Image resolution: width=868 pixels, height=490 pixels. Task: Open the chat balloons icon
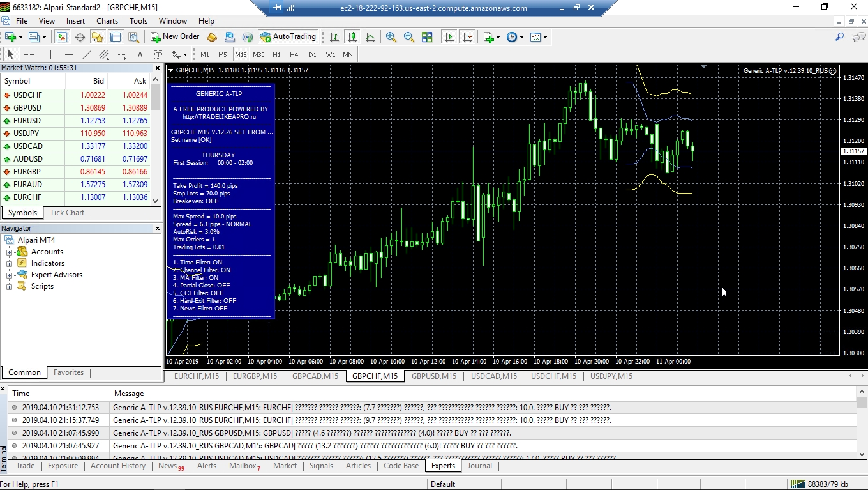coord(858,37)
